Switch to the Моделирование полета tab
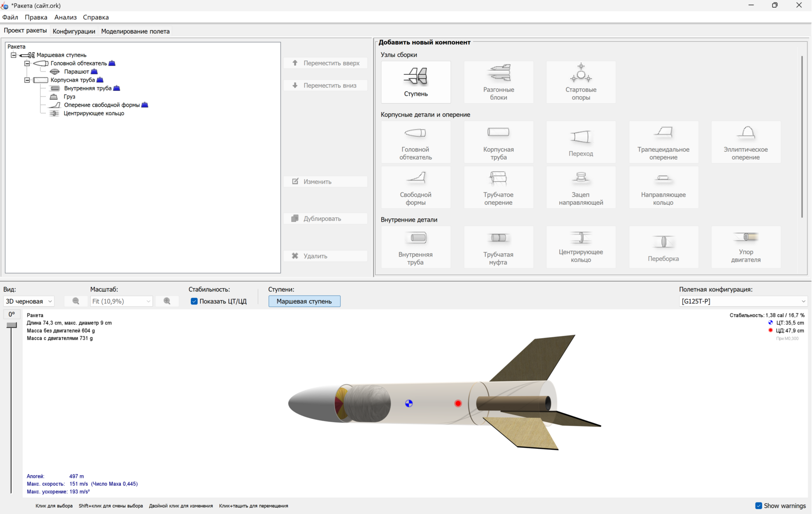The height and width of the screenshot is (514, 812). pos(135,31)
